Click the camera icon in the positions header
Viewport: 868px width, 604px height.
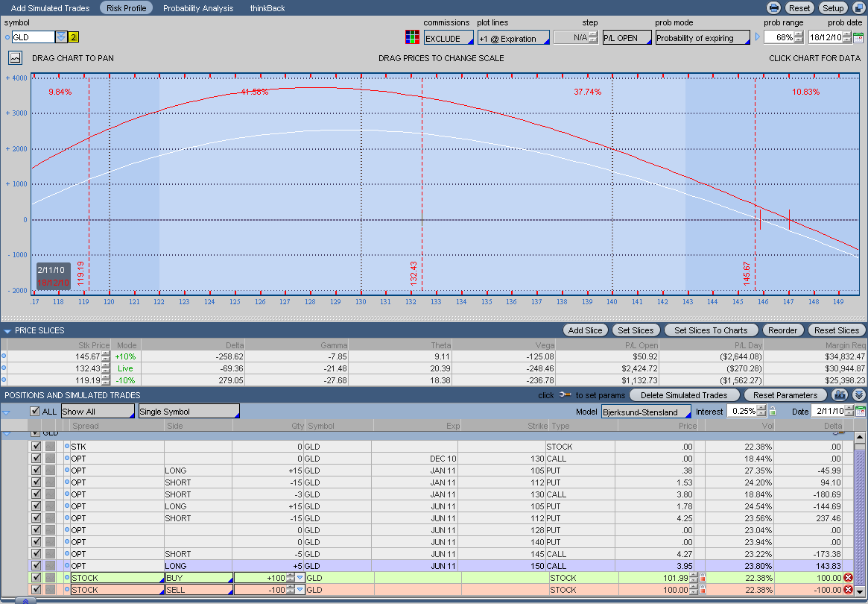coord(840,394)
